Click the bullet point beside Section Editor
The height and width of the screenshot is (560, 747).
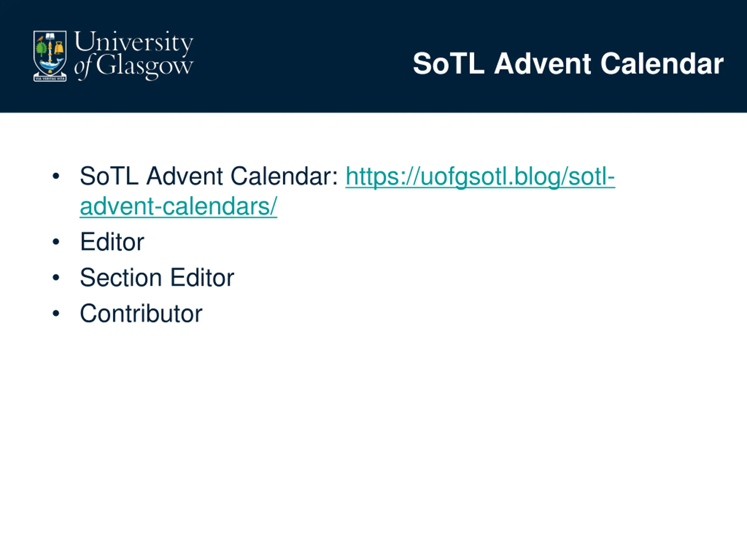[x=56, y=277]
